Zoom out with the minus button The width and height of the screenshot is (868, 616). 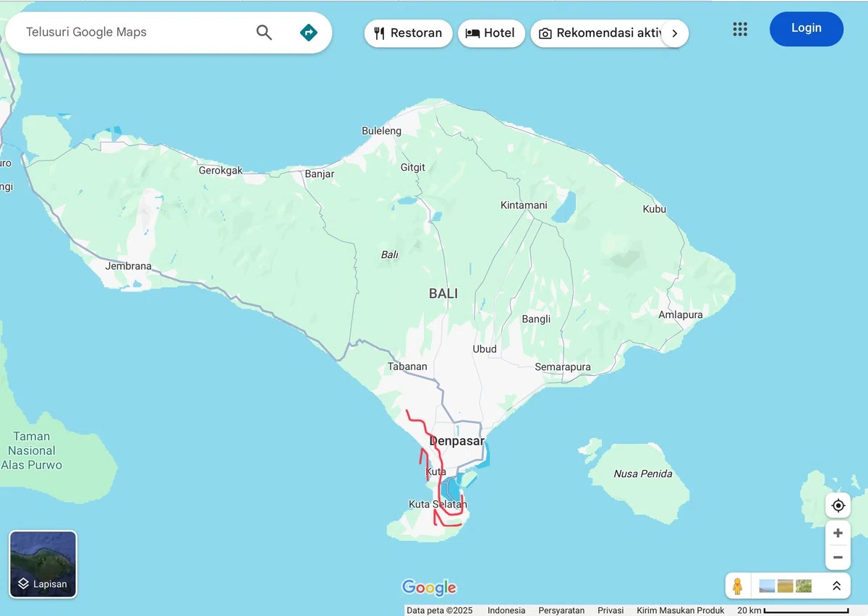pyautogui.click(x=838, y=557)
